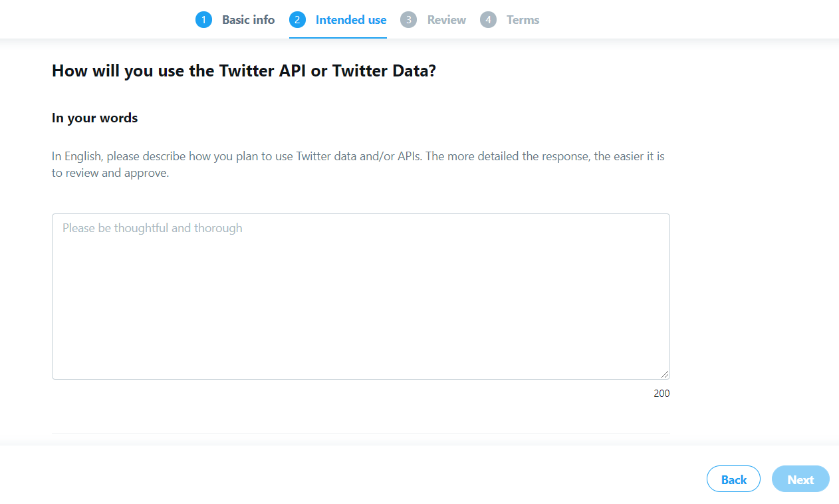Click inside the description text area
This screenshot has width=839, height=504.
pos(360,296)
